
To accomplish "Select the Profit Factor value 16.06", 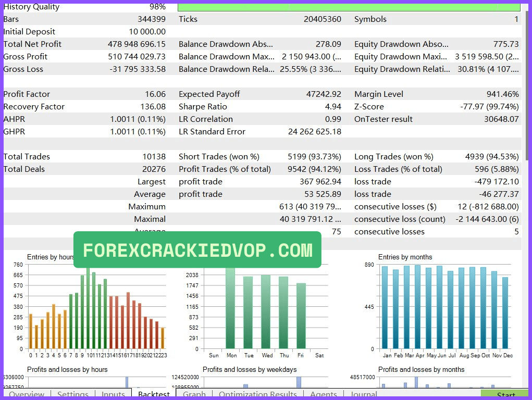I will (x=155, y=94).
